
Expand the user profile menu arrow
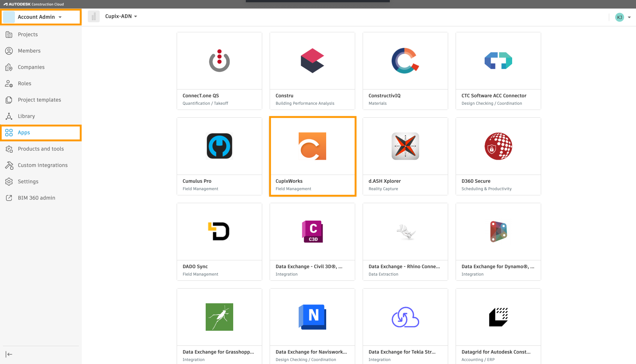[x=629, y=17]
